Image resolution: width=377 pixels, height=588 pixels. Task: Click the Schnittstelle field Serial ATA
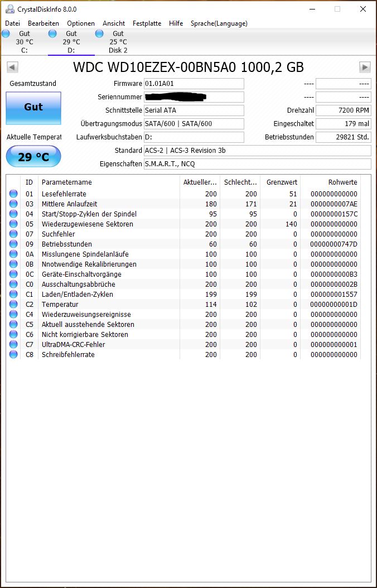tap(194, 110)
